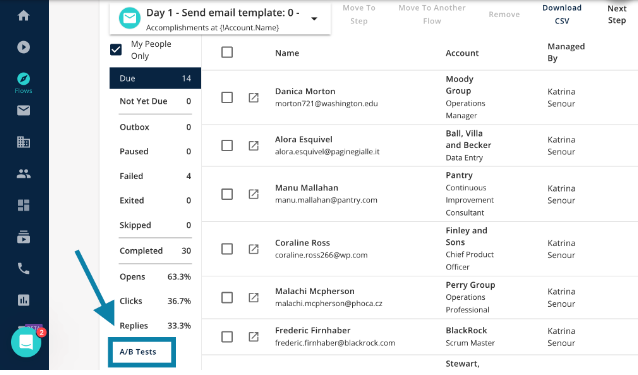The width and height of the screenshot is (638, 375).
Task: Sort by the Account column header
Action: click(462, 53)
